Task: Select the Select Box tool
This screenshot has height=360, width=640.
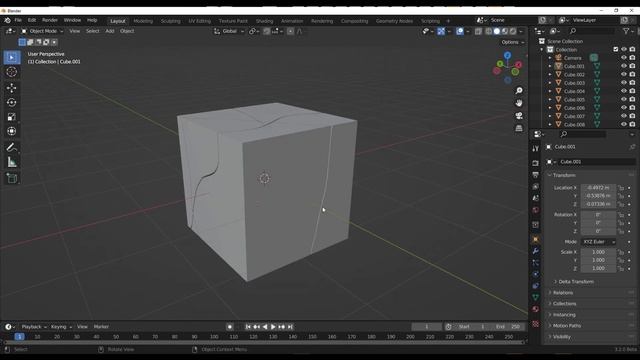Action: [12, 58]
